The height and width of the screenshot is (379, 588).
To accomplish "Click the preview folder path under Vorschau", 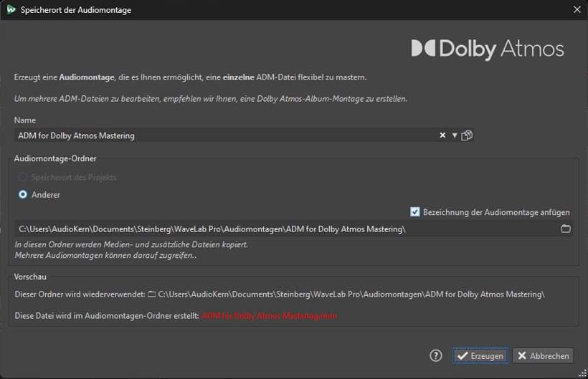I will [x=351, y=294].
